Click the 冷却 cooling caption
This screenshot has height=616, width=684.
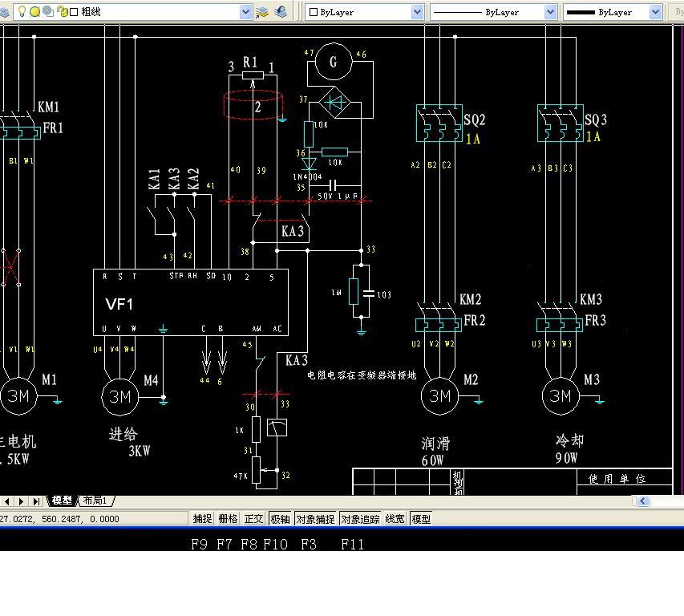click(569, 440)
